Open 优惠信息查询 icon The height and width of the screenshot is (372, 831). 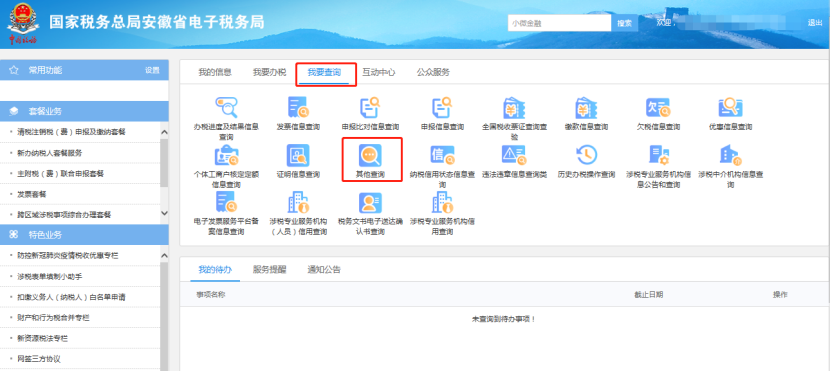730,108
